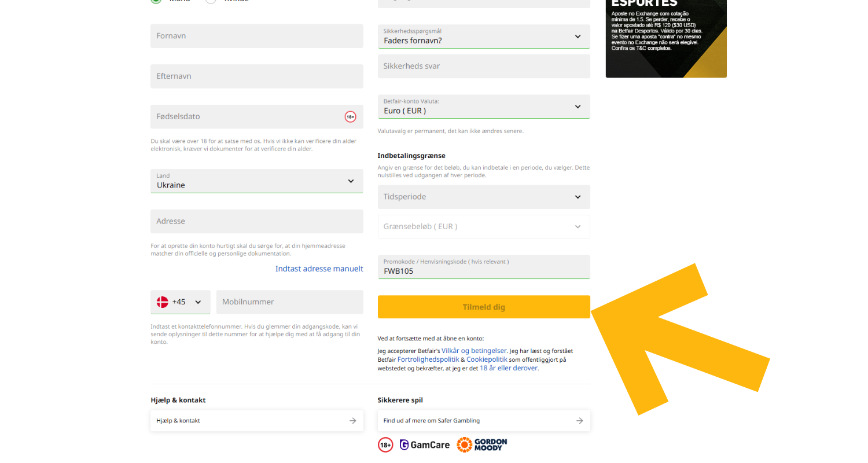Open the Vilkår og betingelser link
This screenshot has width=868, height=463.
point(474,350)
